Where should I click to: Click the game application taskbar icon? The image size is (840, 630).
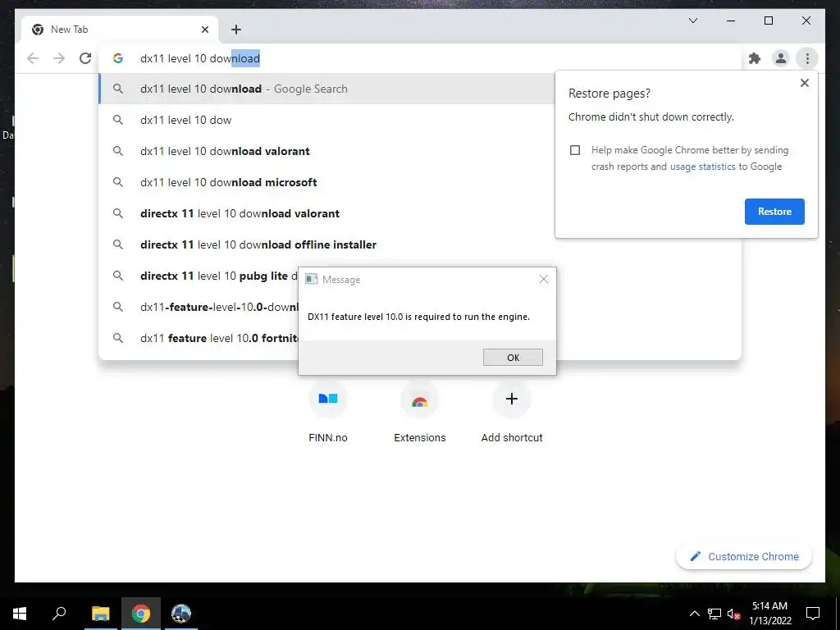point(181,614)
